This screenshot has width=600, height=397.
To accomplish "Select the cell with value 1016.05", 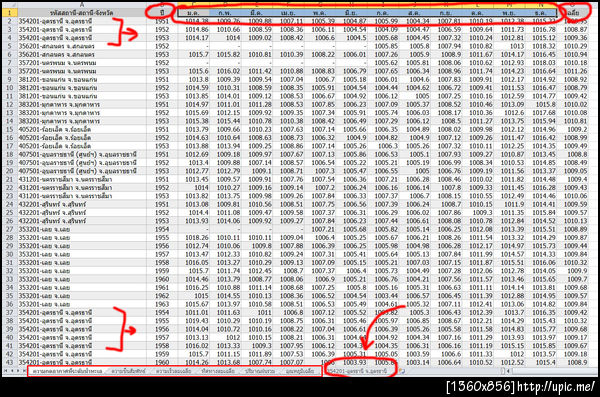I will pyautogui.click(x=193, y=263).
